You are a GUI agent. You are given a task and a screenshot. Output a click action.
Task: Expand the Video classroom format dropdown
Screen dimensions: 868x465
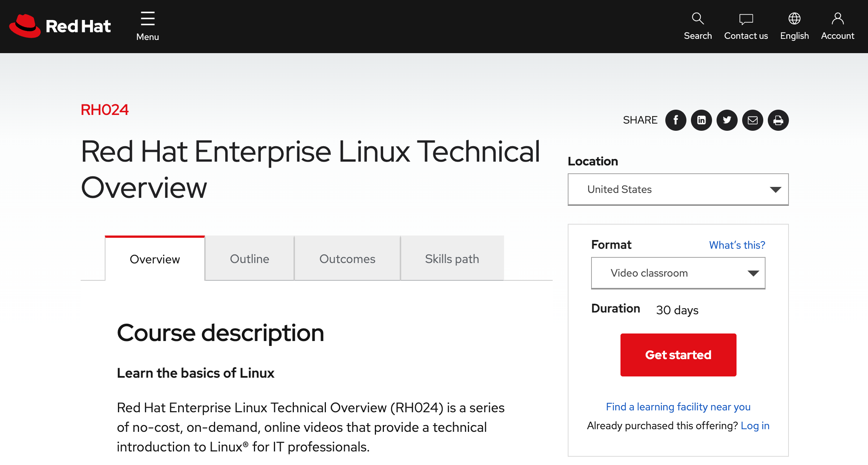[x=678, y=273]
